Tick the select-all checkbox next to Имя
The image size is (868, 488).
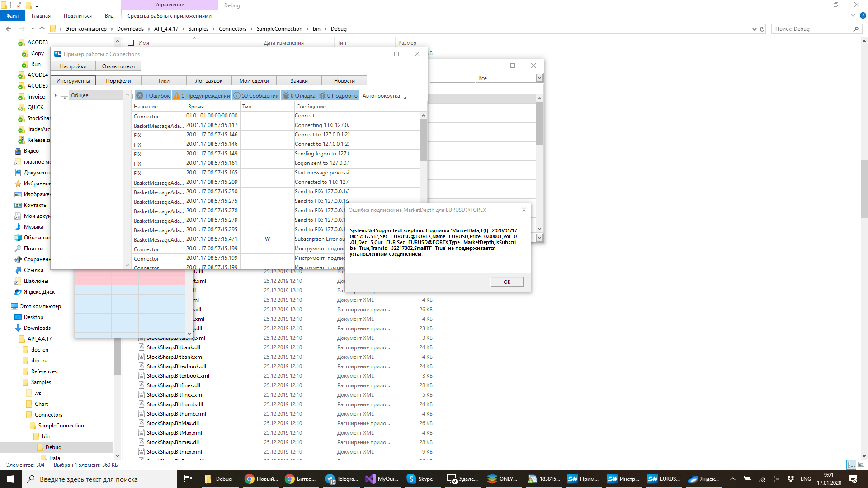point(131,43)
